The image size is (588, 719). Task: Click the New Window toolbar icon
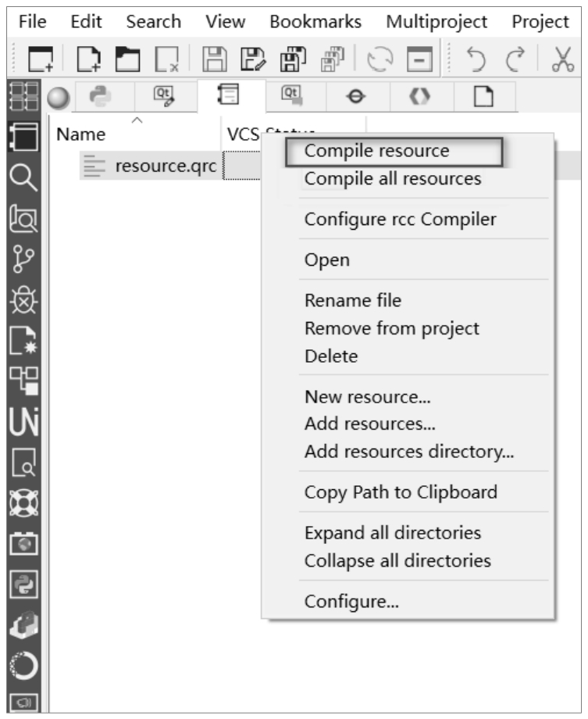[41, 59]
